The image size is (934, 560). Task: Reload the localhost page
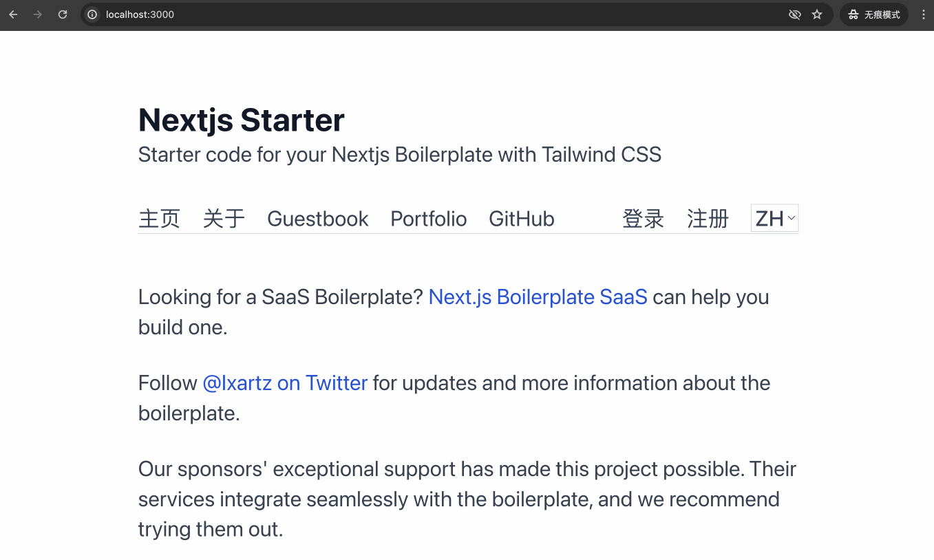63,14
